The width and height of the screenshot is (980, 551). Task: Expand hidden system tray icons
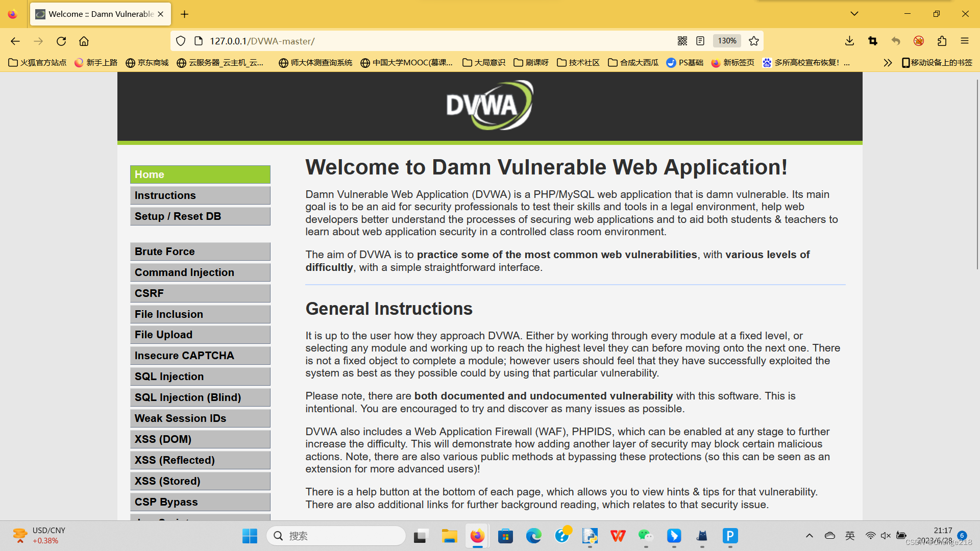tap(809, 536)
